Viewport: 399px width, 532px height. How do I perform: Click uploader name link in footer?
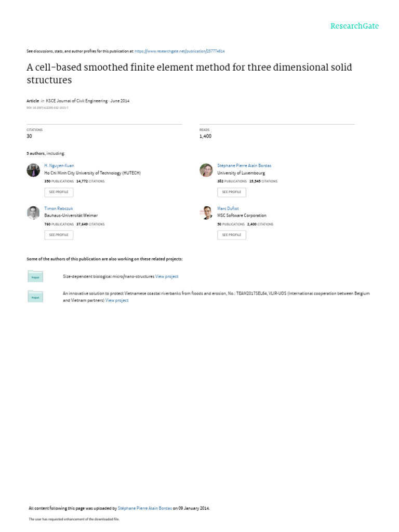(144, 508)
